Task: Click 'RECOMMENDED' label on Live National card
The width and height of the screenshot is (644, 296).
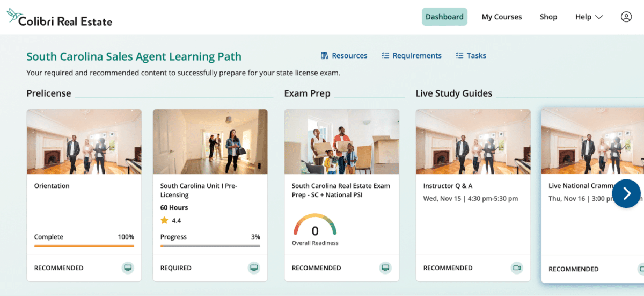Action: 573,269
